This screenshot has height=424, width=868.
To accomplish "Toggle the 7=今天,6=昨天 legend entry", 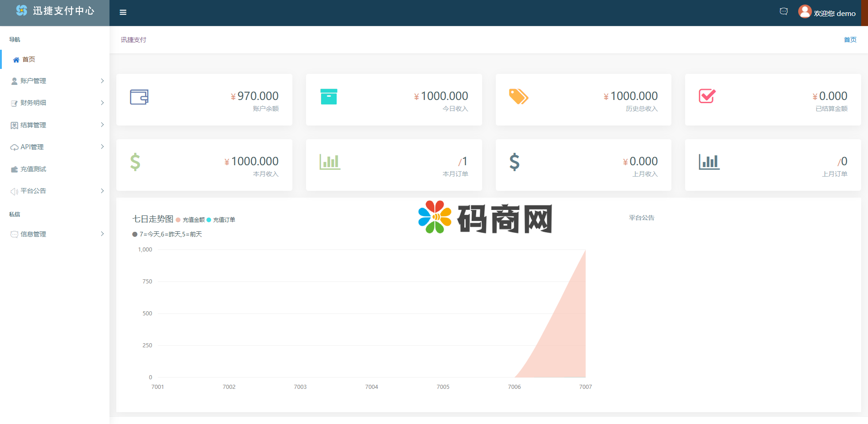I will point(167,234).
